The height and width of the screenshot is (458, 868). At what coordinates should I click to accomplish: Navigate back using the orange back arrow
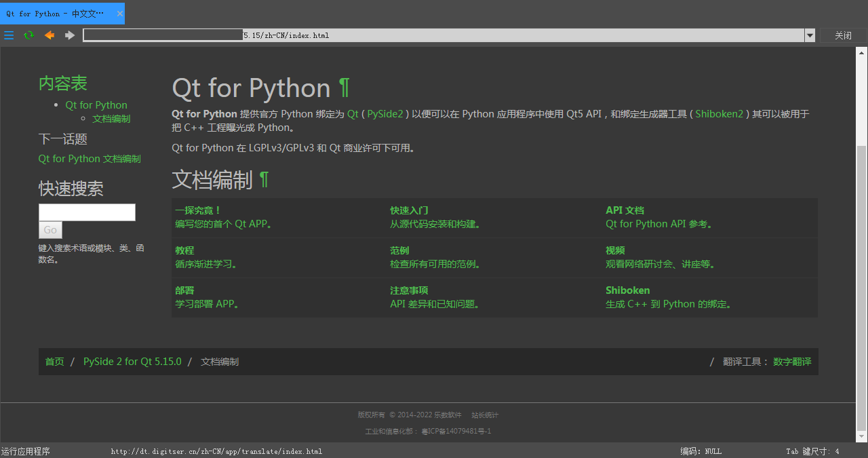[x=49, y=35]
